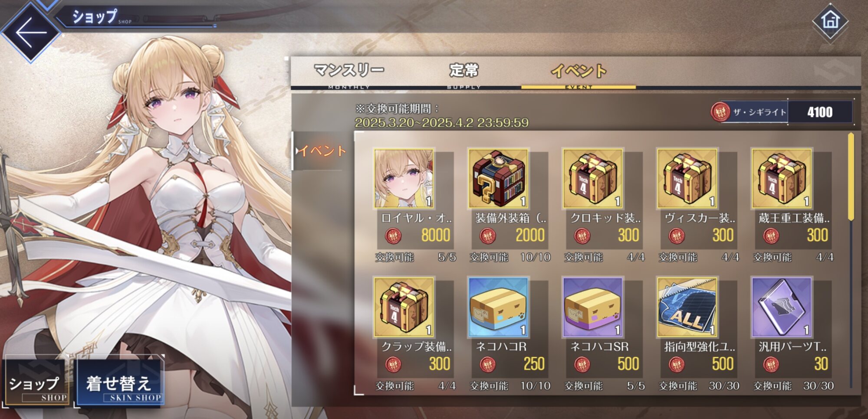This screenshot has width=868, height=419.
Task: Select the ロイヤル character item icon
Action: click(404, 179)
